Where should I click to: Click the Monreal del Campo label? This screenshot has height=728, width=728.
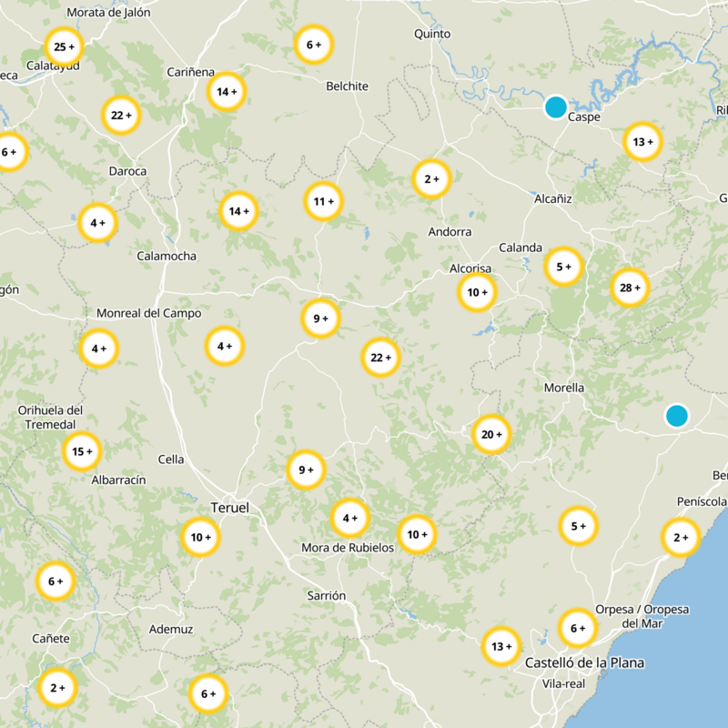tap(148, 313)
